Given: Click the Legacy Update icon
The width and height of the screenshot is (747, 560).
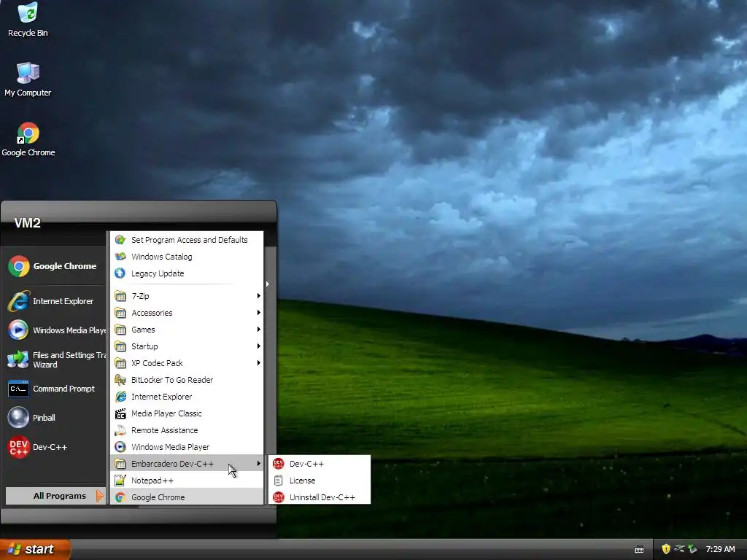Looking at the screenshot, I should click(x=120, y=273).
